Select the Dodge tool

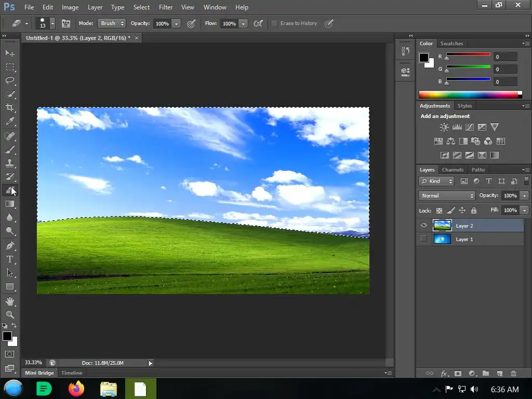[x=10, y=231]
